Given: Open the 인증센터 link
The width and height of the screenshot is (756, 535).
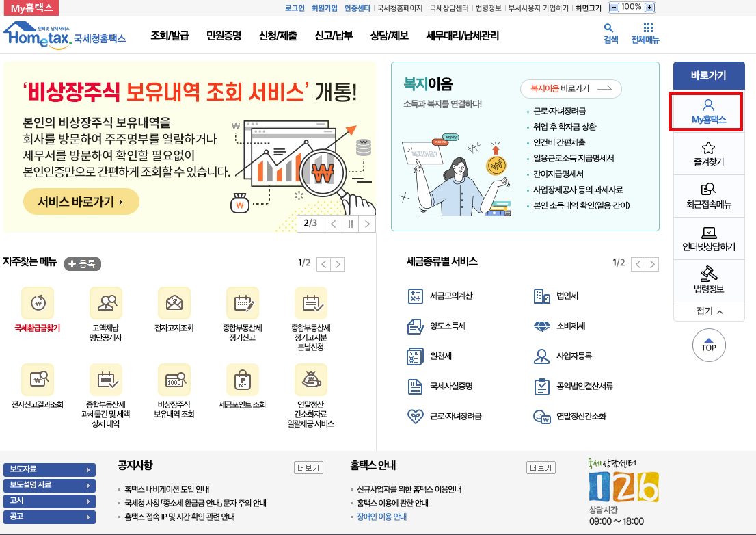Looking at the screenshot, I should pos(357,8).
